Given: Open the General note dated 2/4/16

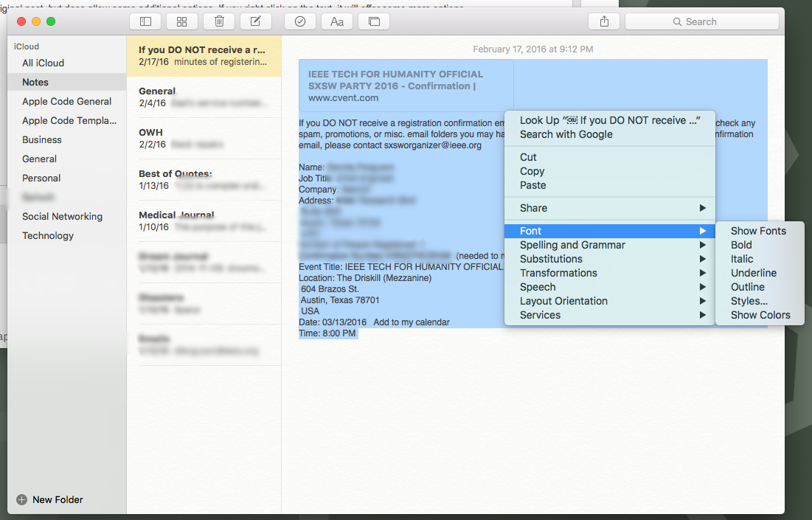Looking at the screenshot, I should pyautogui.click(x=204, y=97).
